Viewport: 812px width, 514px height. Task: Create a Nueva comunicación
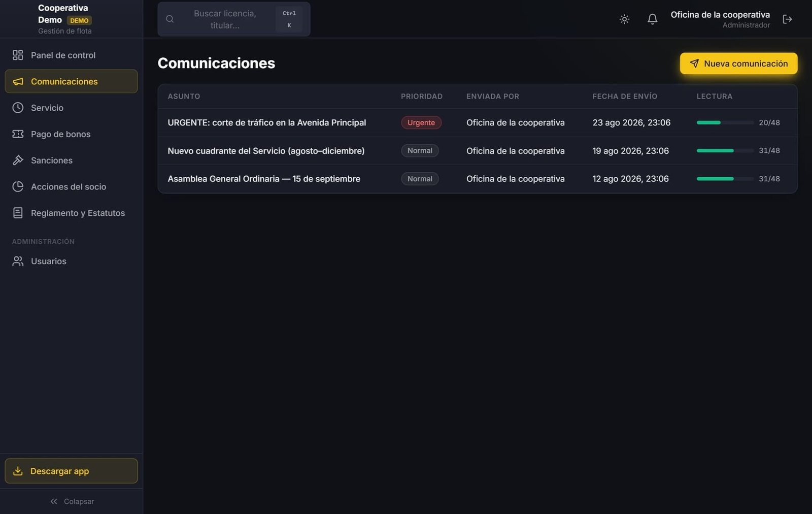tap(738, 63)
